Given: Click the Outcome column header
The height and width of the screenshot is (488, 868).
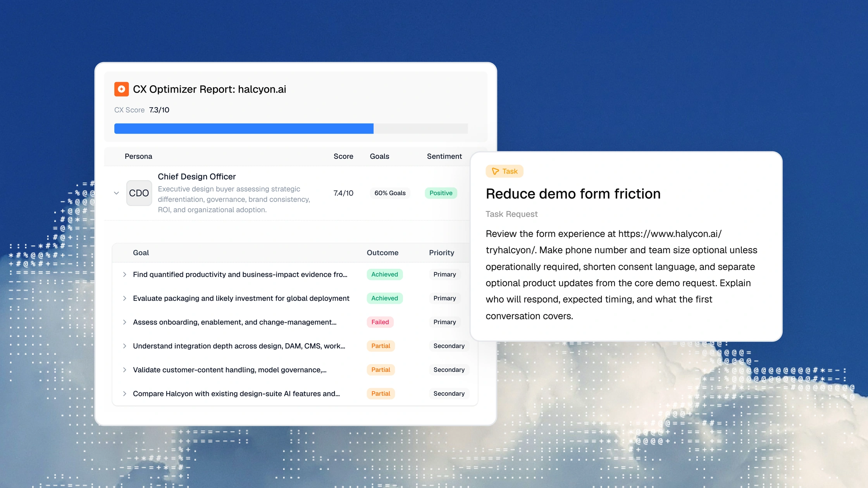Looking at the screenshot, I should tap(382, 253).
